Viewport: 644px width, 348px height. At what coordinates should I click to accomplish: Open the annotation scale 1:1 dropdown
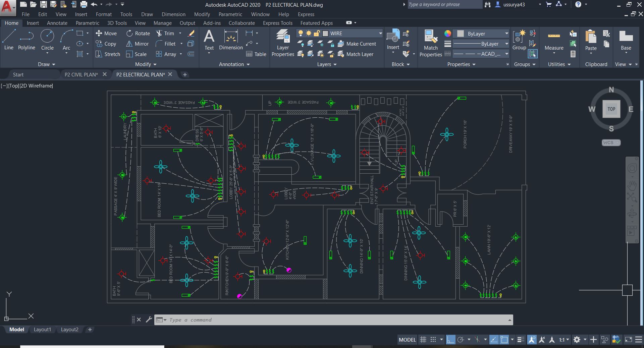point(564,340)
